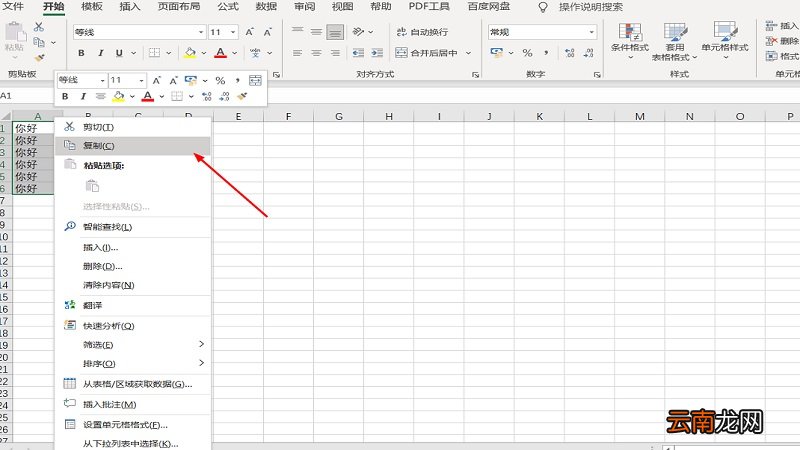Viewport: 800px width, 450px height.
Task: Choose 复制(C) from context menu
Action: [x=133, y=146]
